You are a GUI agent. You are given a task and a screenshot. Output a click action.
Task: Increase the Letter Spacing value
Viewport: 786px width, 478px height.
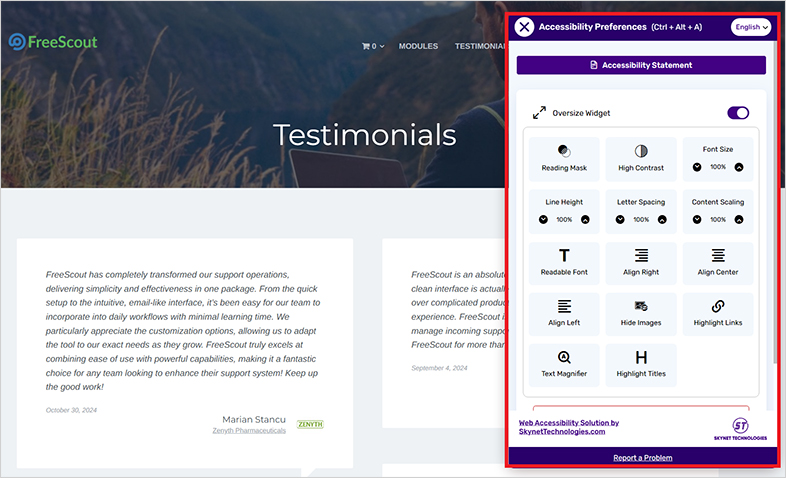662,219
